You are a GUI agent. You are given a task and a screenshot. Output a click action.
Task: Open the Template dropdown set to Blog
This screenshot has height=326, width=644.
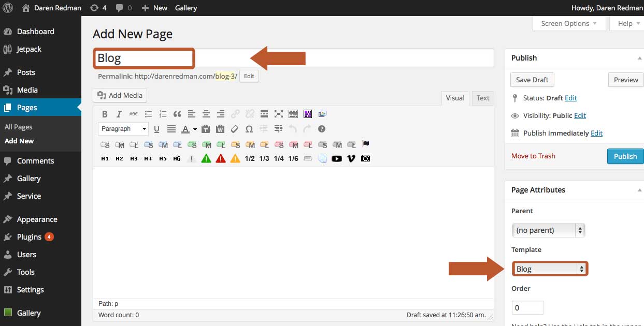(x=550, y=269)
